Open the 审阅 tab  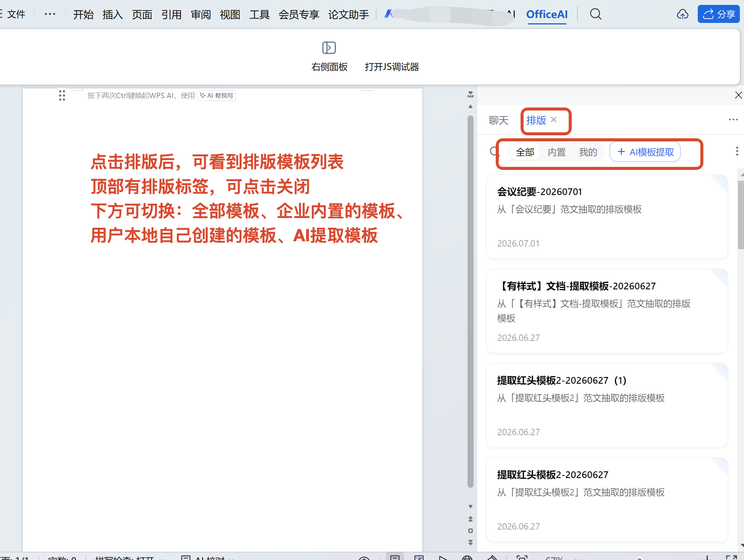(200, 14)
